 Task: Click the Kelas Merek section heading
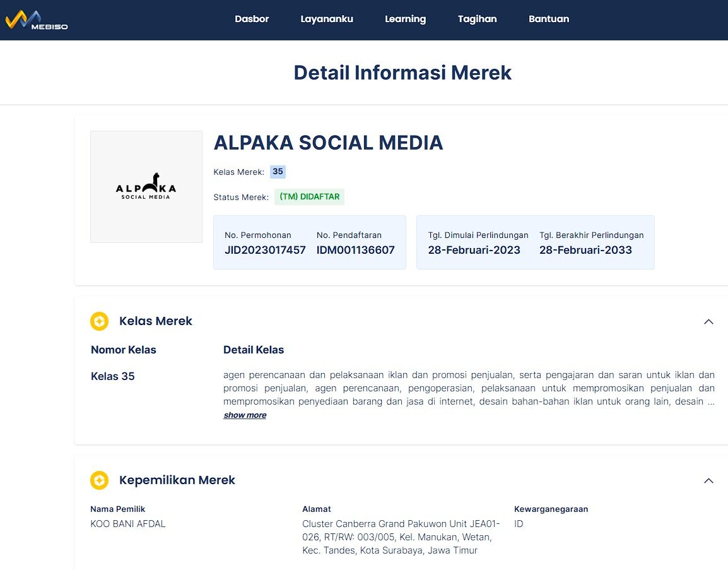[x=156, y=321]
